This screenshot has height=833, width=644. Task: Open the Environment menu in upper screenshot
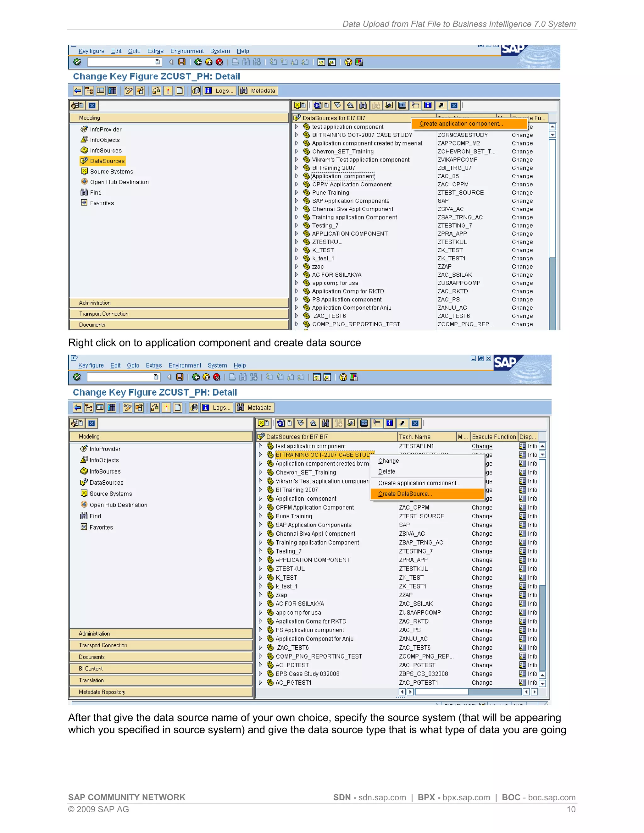(187, 51)
